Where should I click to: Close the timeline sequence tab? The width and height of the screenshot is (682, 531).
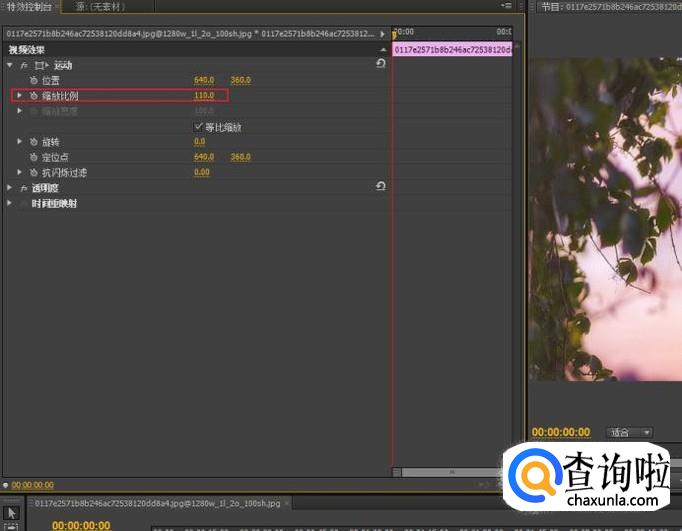click(x=287, y=504)
